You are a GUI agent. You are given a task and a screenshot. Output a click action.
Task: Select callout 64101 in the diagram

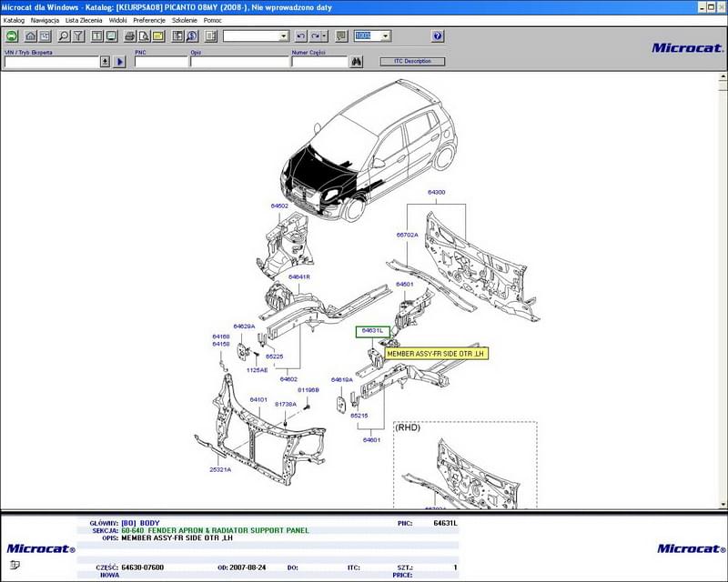258,399
